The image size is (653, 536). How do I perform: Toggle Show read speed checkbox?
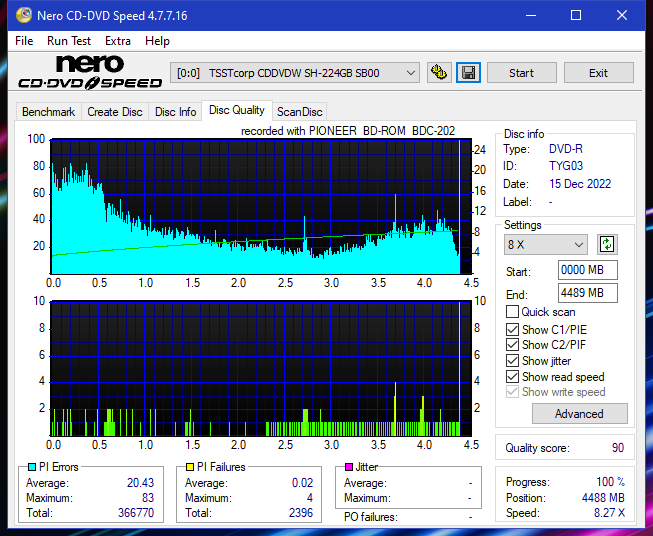click(x=512, y=376)
